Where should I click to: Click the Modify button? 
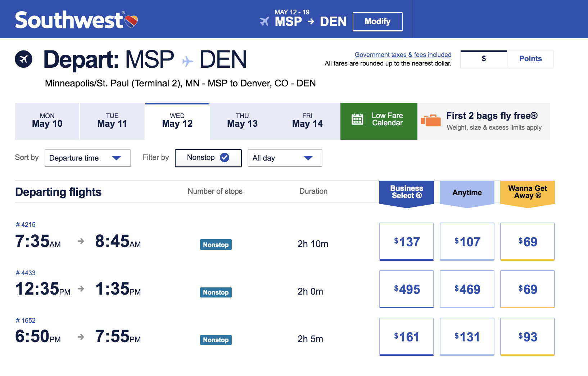point(377,22)
